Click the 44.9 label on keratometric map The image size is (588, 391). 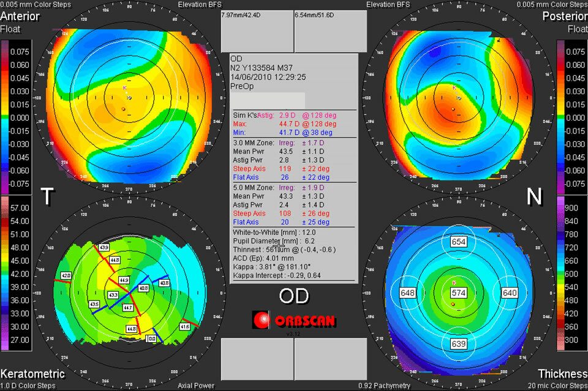(124, 280)
